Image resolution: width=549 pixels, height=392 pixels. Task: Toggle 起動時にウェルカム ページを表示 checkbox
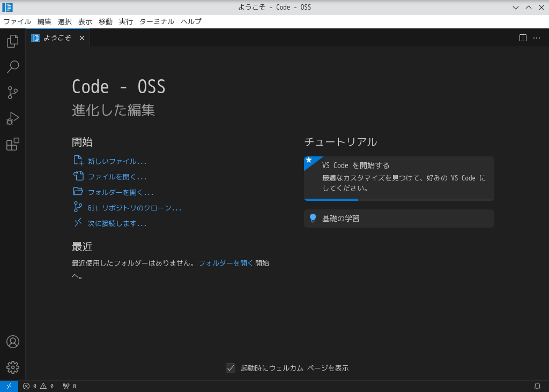tap(231, 368)
